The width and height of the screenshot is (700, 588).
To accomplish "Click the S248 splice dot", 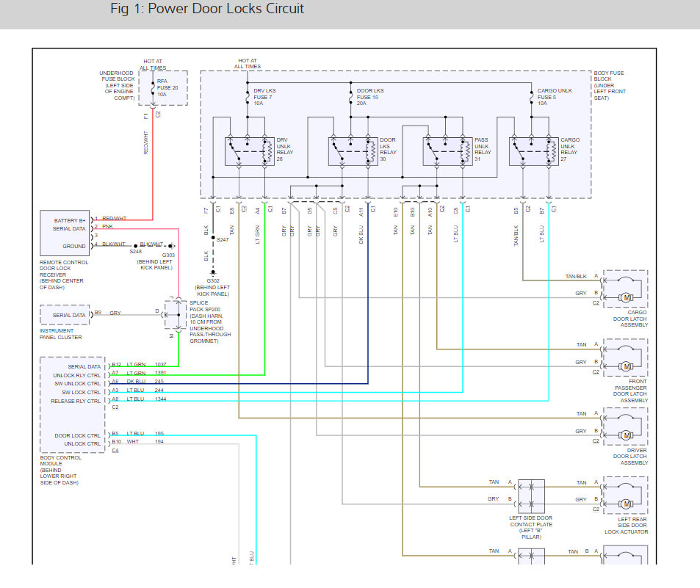I will (136, 246).
